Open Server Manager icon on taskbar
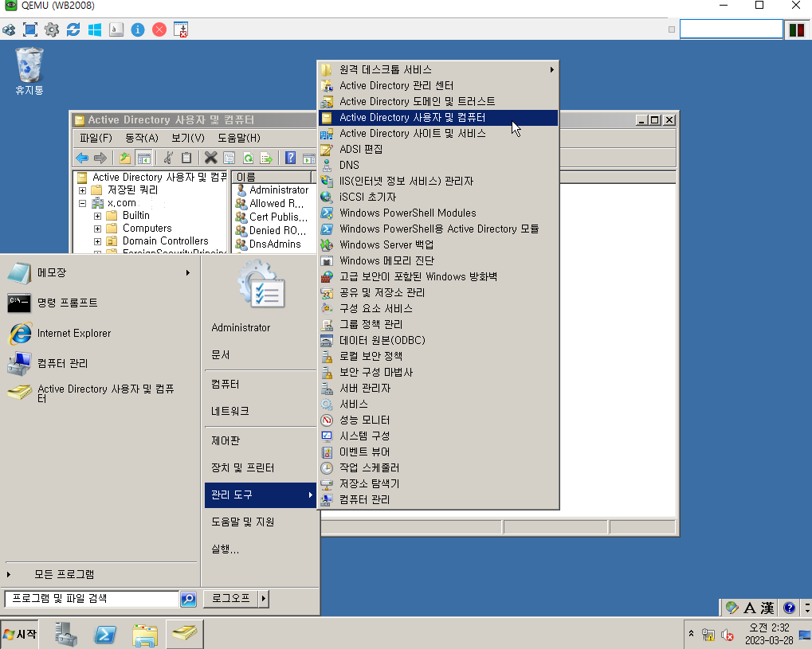This screenshot has height=649, width=812. (x=66, y=634)
